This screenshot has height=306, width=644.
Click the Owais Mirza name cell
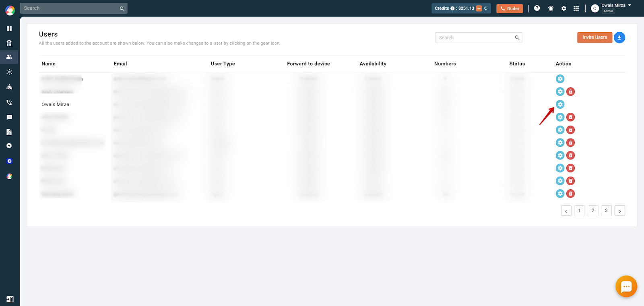(x=56, y=104)
